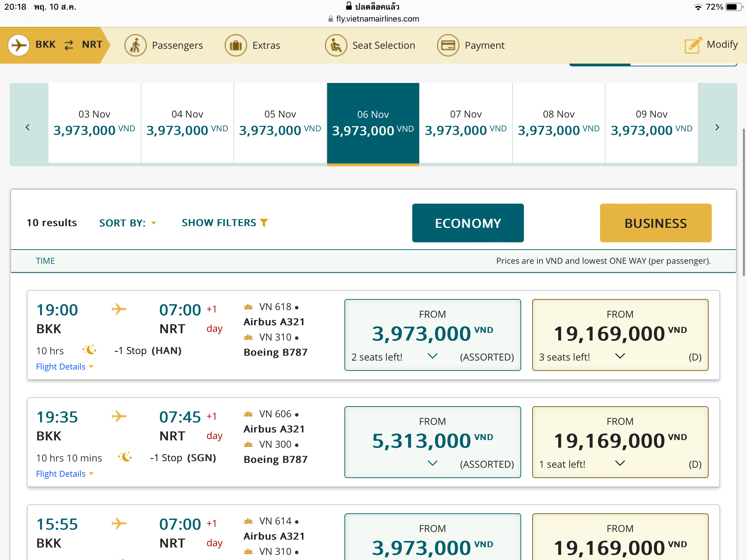Click the Seat Selection seat icon
Image resolution: width=747 pixels, height=560 pixels.
[x=336, y=45]
